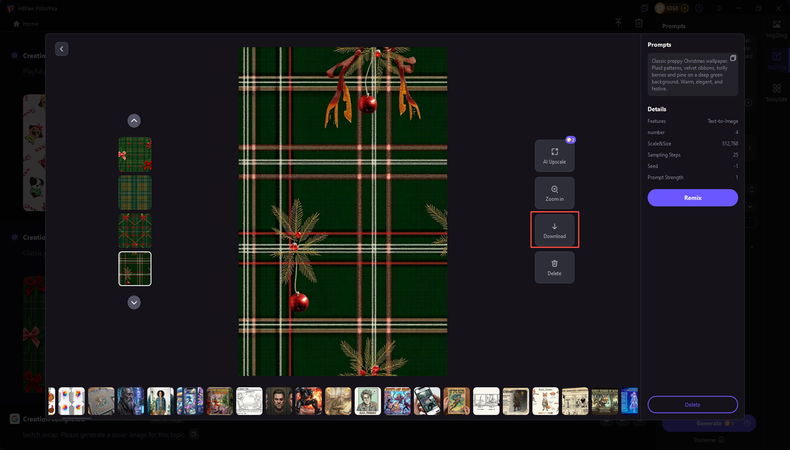Open the Home tab in the background
The height and width of the screenshot is (450, 790).
[x=27, y=23]
